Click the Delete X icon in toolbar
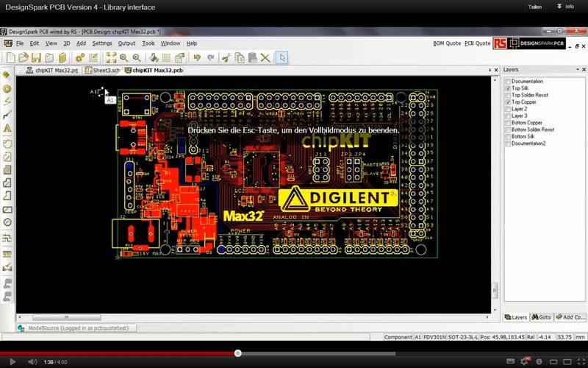Viewport: 588px width, 368px height. pyautogui.click(x=265, y=57)
